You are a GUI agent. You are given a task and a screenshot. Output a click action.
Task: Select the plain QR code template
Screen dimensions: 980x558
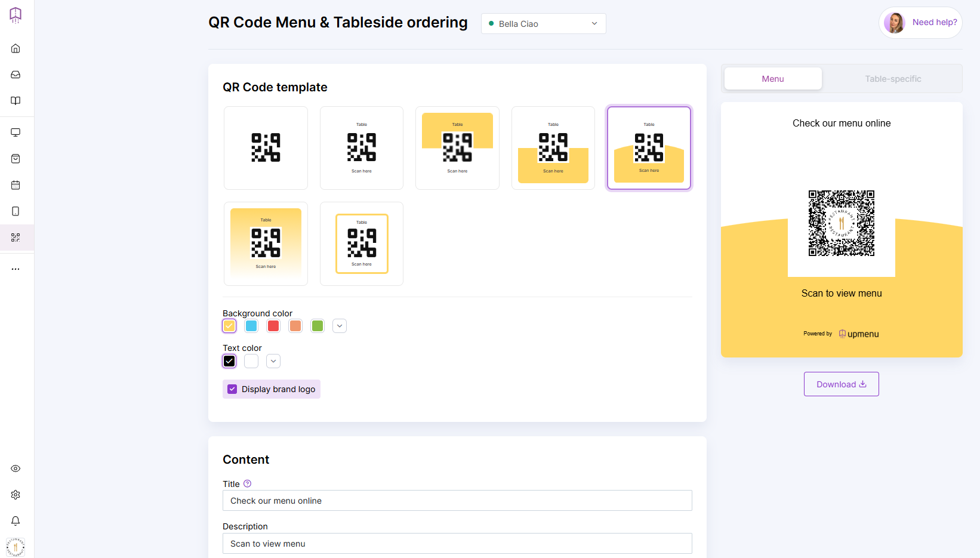point(266,148)
